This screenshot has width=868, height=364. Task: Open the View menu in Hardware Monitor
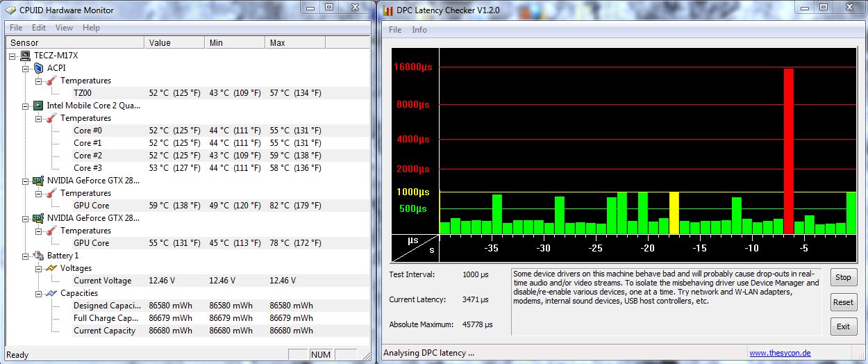(x=64, y=28)
